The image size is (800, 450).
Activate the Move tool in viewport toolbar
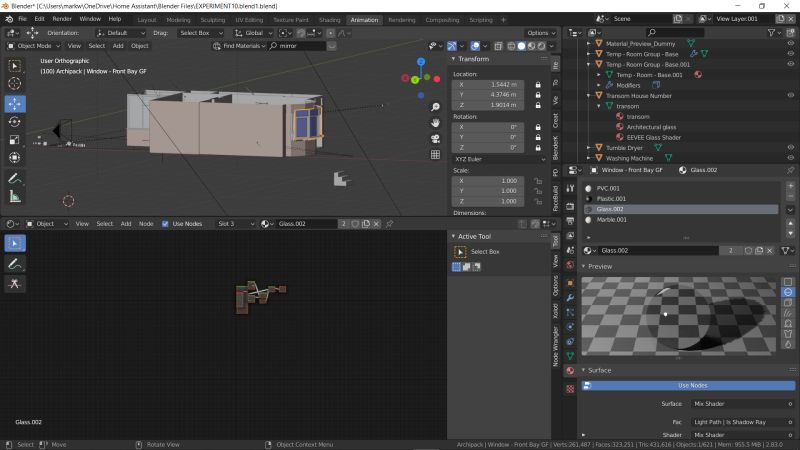pyautogui.click(x=15, y=104)
